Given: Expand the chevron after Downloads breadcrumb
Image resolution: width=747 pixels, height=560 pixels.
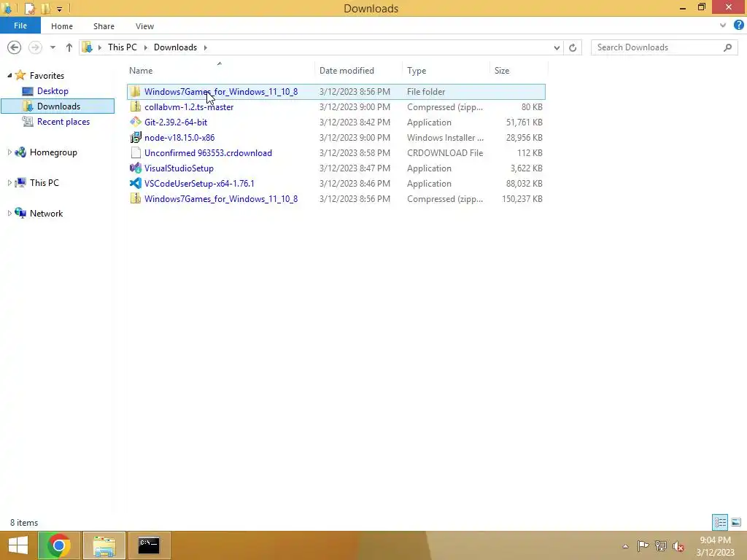Looking at the screenshot, I should coord(205,47).
